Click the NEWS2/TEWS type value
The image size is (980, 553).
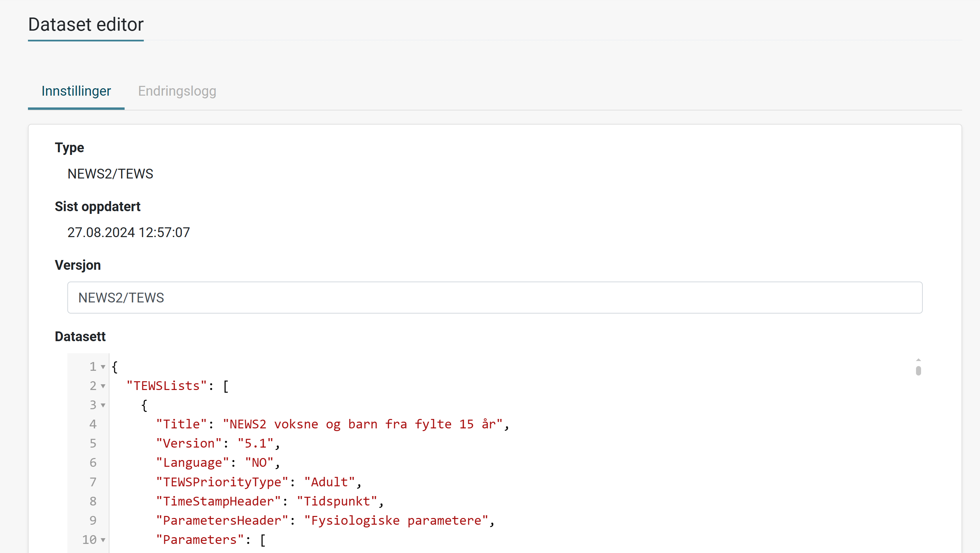pos(110,174)
